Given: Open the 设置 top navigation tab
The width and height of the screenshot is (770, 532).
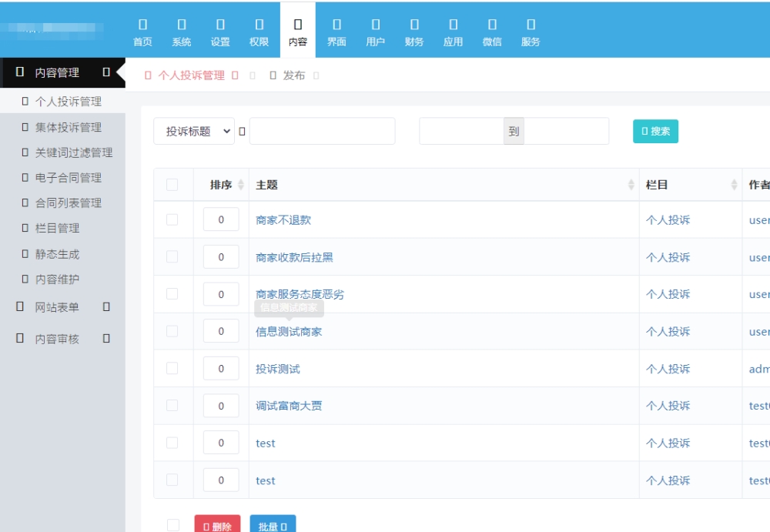Looking at the screenshot, I should [x=220, y=32].
